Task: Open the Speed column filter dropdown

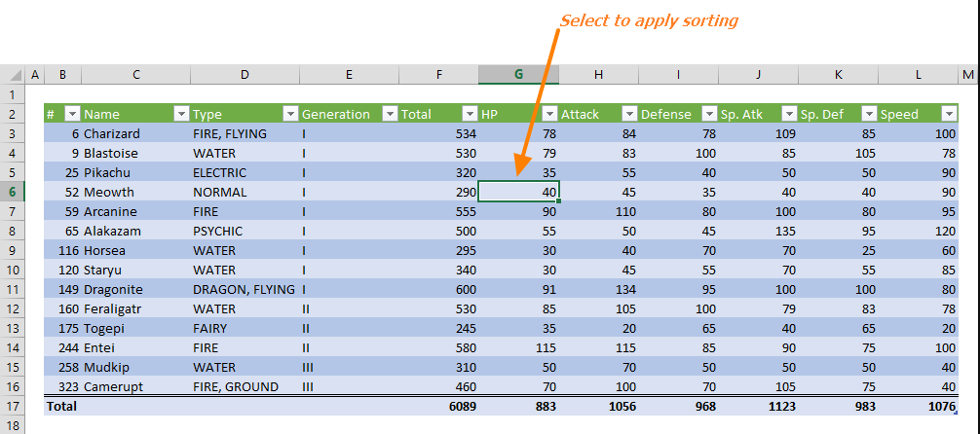Action: 950,114
